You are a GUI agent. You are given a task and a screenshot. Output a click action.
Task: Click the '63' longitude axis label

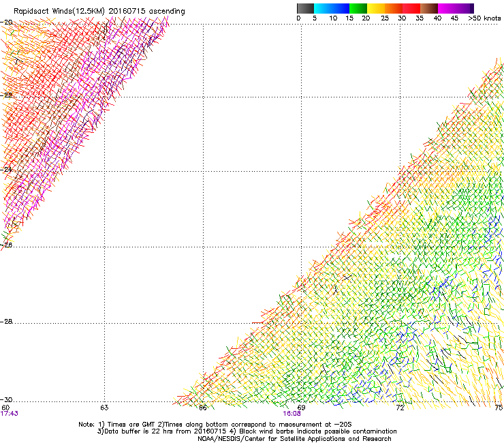point(104,408)
